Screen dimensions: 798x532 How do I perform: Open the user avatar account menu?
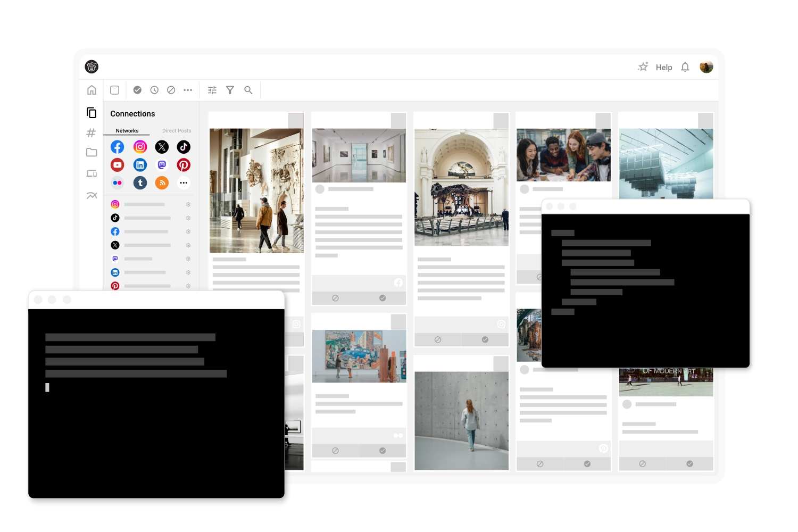[x=706, y=67]
